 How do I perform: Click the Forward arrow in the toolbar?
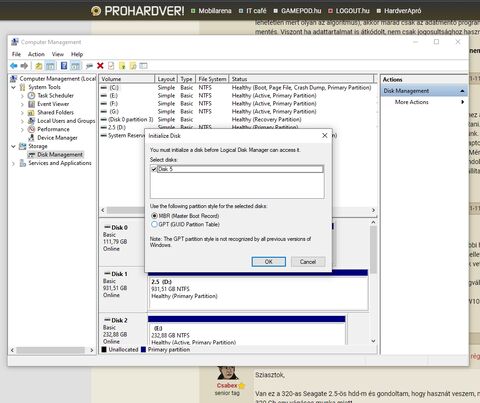click(x=24, y=66)
